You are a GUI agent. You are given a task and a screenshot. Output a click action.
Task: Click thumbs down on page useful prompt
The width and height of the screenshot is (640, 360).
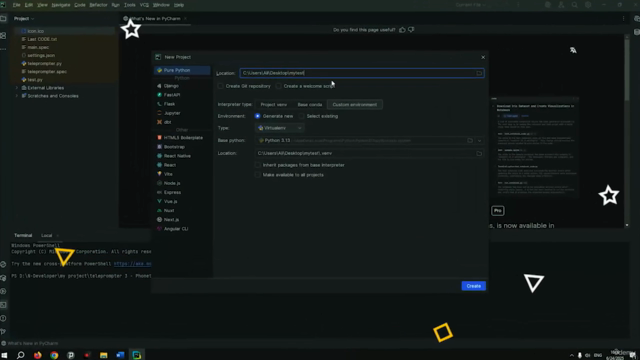411,30
